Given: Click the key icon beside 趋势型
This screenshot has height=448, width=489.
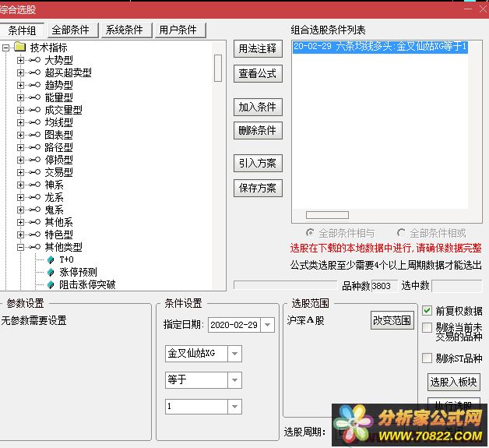Looking at the screenshot, I should pyautogui.click(x=34, y=85).
